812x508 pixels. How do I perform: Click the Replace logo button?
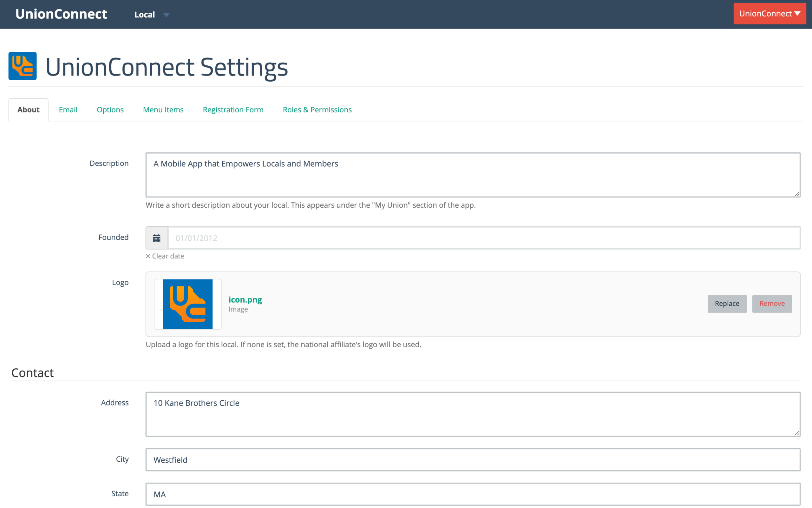727,304
